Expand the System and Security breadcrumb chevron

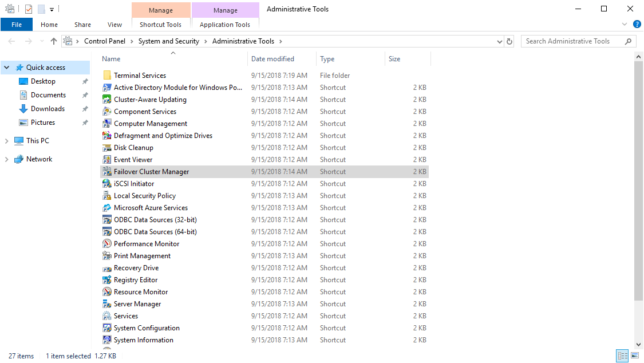point(206,41)
